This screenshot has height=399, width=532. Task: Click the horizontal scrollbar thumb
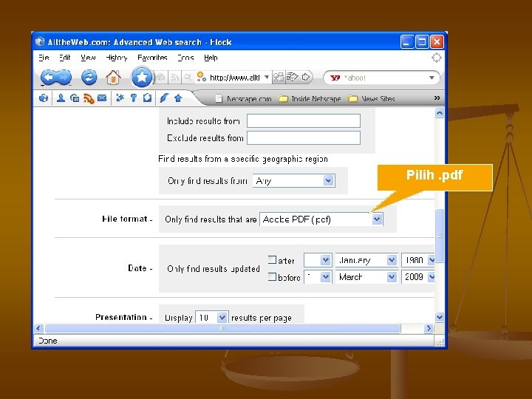222,328
